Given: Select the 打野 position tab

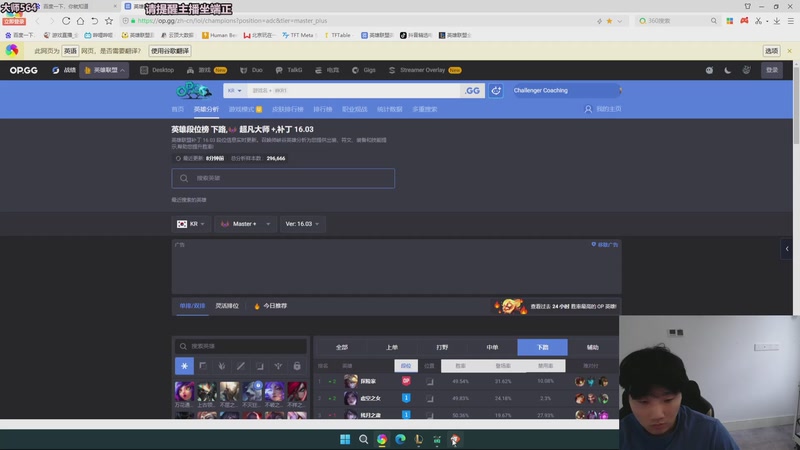Looking at the screenshot, I should [x=442, y=347].
